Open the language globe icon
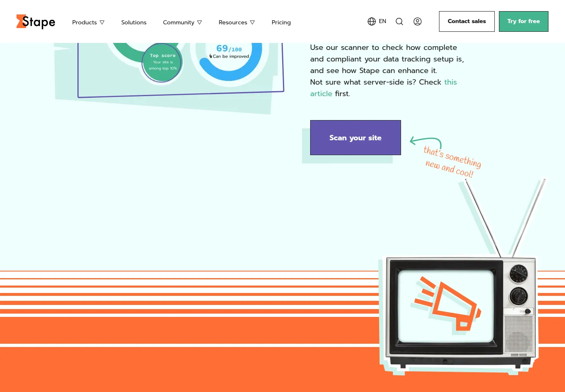565x392 pixels. [x=372, y=21]
